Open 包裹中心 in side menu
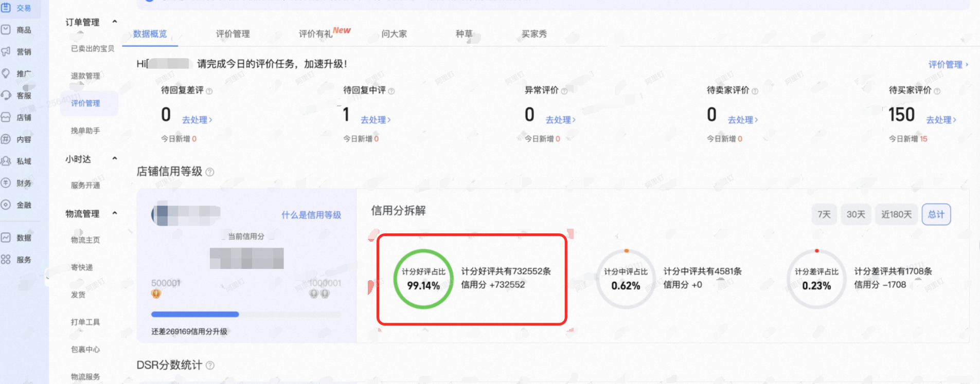Screen dimensions: 980x384 point(85,350)
